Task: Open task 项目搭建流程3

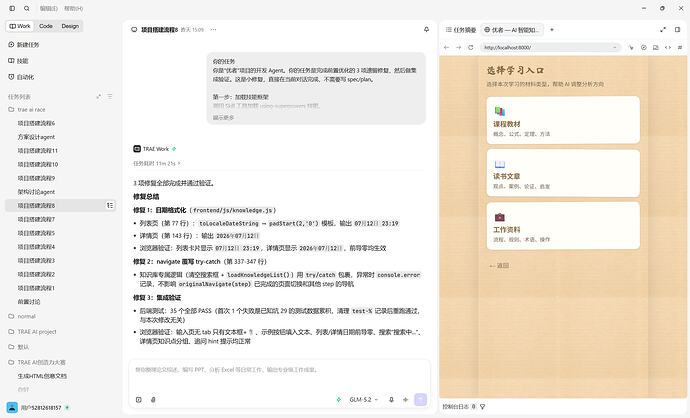Action: [x=36, y=260]
